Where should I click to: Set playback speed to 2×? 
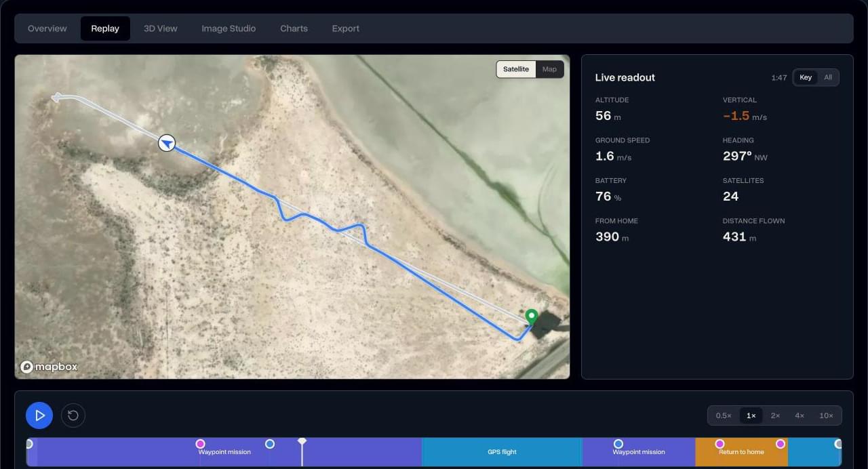click(x=775, y=415)
